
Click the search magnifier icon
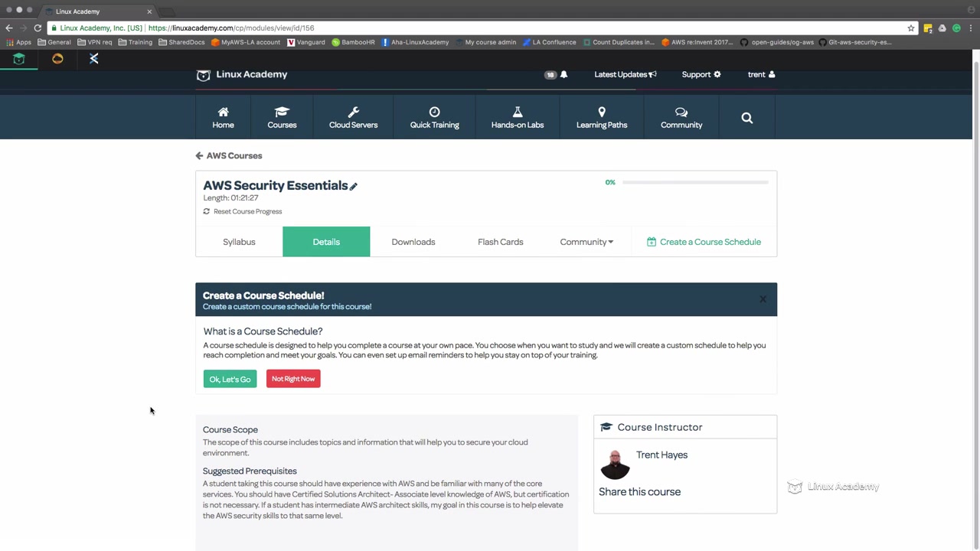pyautogui.click(x=747, y=118)
